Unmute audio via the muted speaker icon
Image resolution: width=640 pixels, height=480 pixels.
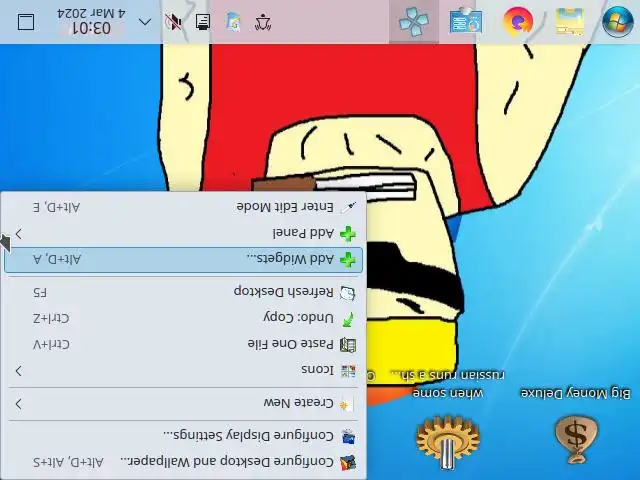click(173, 22)
